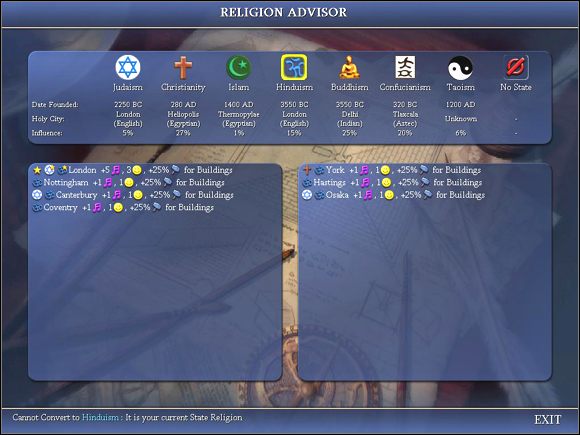Select Coventry city name in list
This screenshot has height=435, width=580.
click(60, 208)
